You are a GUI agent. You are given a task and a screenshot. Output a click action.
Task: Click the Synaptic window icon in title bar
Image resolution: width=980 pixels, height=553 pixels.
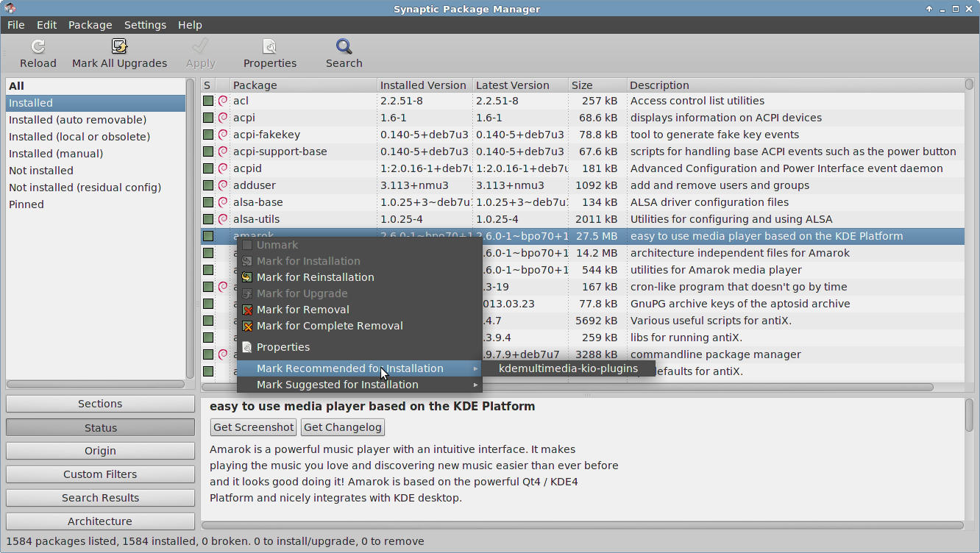tap(10, 9)
